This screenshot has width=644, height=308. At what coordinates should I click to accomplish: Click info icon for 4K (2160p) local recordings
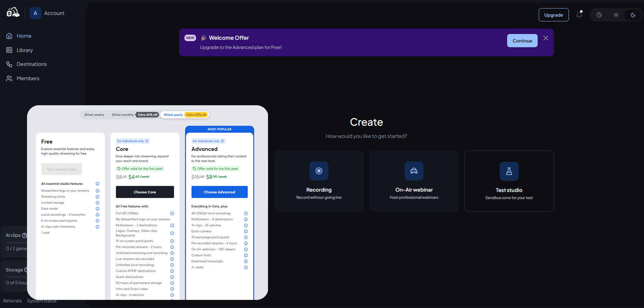pos(246,214)
